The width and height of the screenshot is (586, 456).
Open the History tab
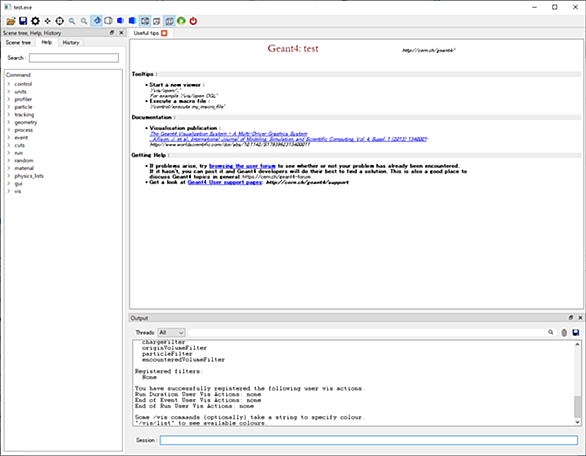[x=71, y=43]
